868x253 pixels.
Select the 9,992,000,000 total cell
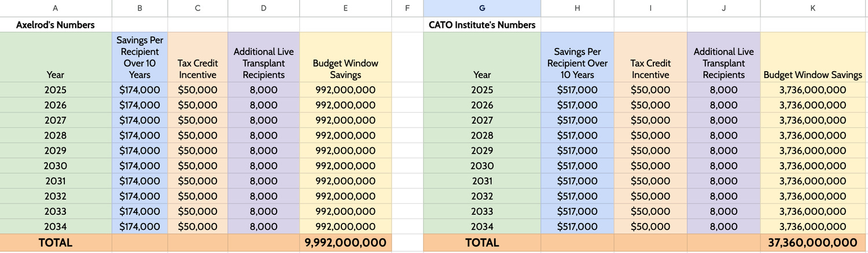pyautogui.click(x=346, y=243)
